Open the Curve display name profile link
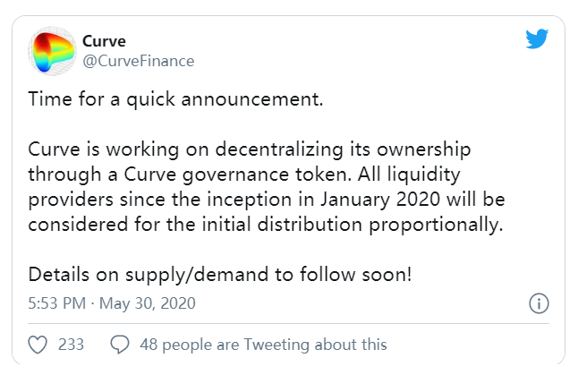 105,41
